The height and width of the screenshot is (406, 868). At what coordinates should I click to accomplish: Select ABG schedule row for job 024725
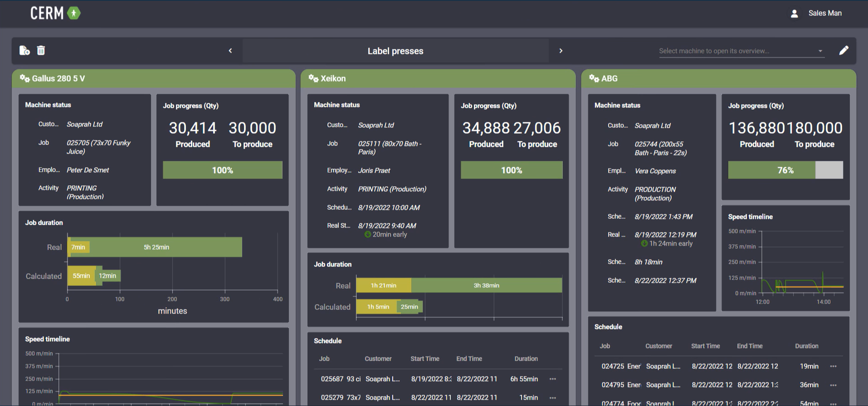click(x=719, y=366)
